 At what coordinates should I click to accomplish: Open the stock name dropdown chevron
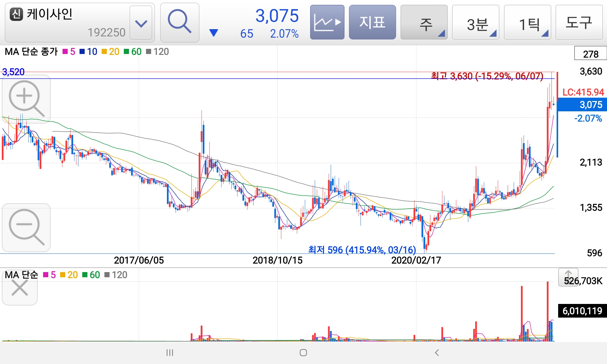point(141,23)
